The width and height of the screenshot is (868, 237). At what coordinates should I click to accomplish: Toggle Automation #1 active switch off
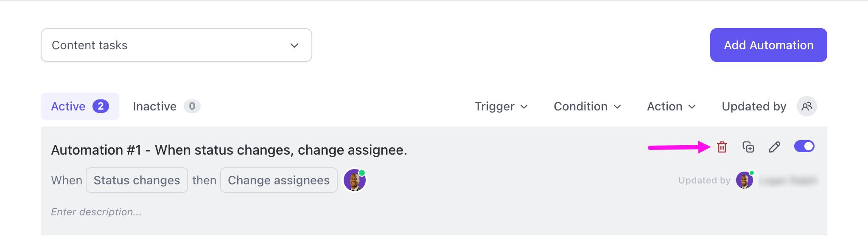tap(804, 147)
